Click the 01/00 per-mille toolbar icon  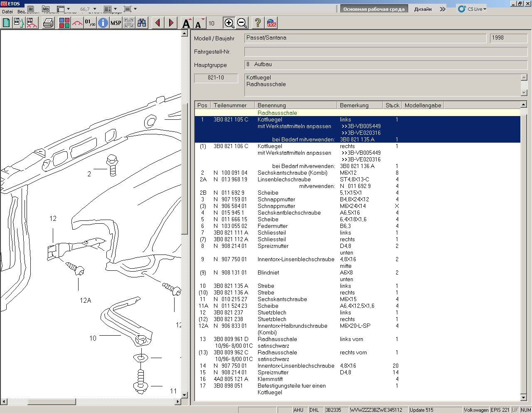point(90,23)
